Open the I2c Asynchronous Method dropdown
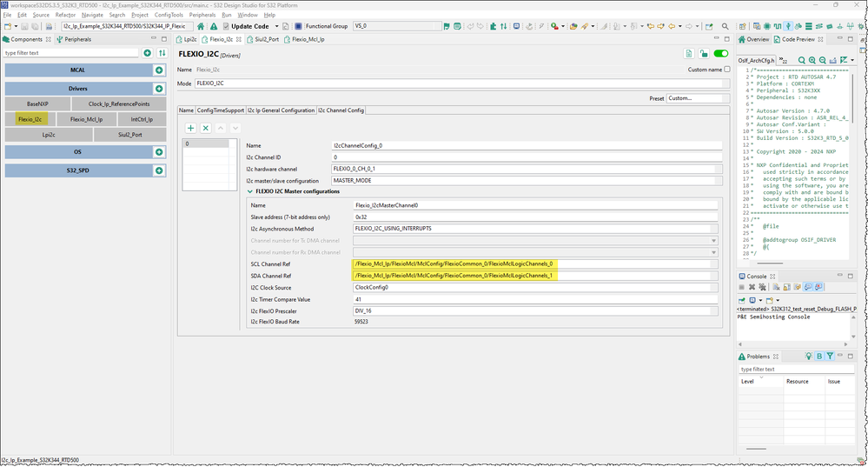Viewport: 868px width, 467px height. [535, 229]
